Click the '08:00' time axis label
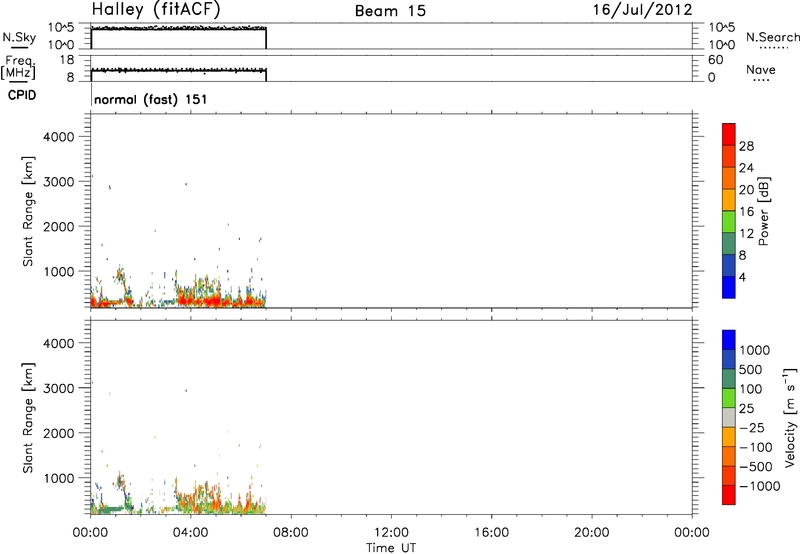 pos(291,533)
